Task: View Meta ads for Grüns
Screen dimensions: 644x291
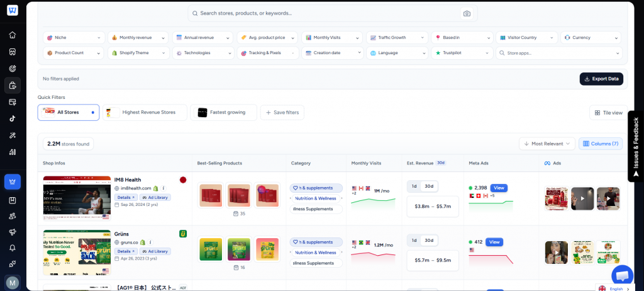Action: click(494, 242)
